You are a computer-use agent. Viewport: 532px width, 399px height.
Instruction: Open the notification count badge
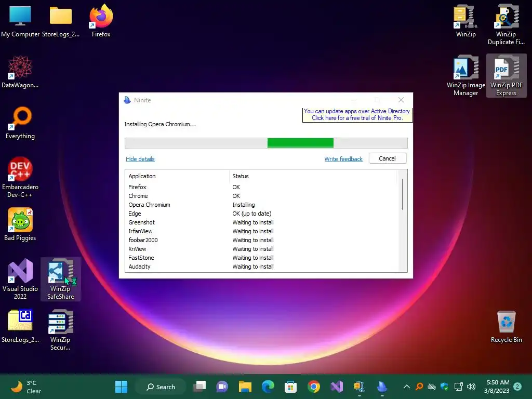(517, 387)
